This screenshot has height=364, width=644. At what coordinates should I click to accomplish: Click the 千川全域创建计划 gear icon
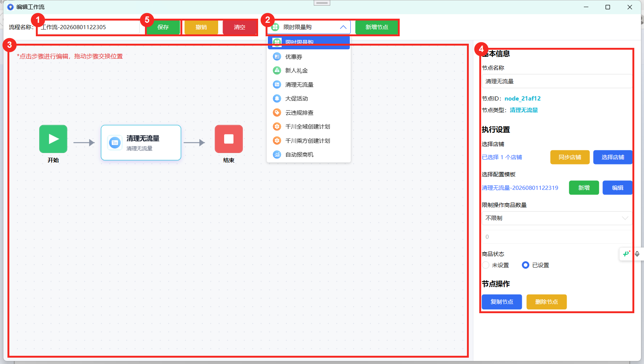(277, 126)
